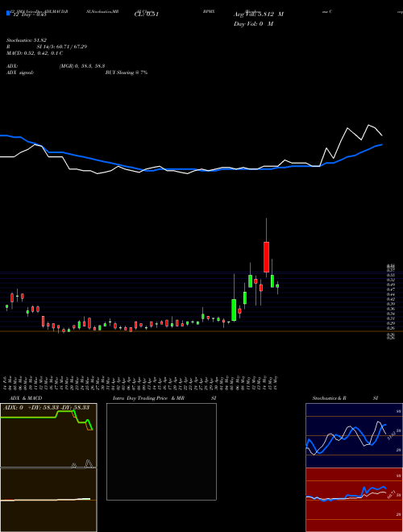
Task: Click the red RSI chart panel
Action: (354, 500)
